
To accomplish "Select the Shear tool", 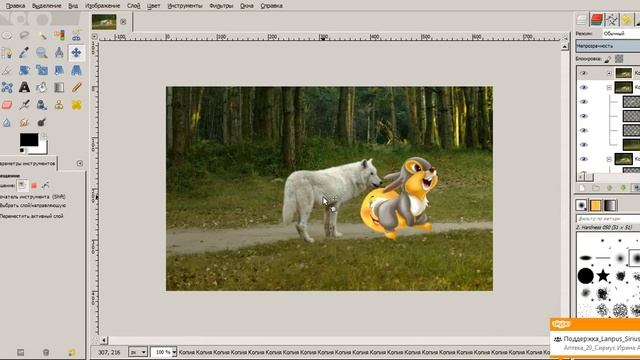I will tap(60, 71).
